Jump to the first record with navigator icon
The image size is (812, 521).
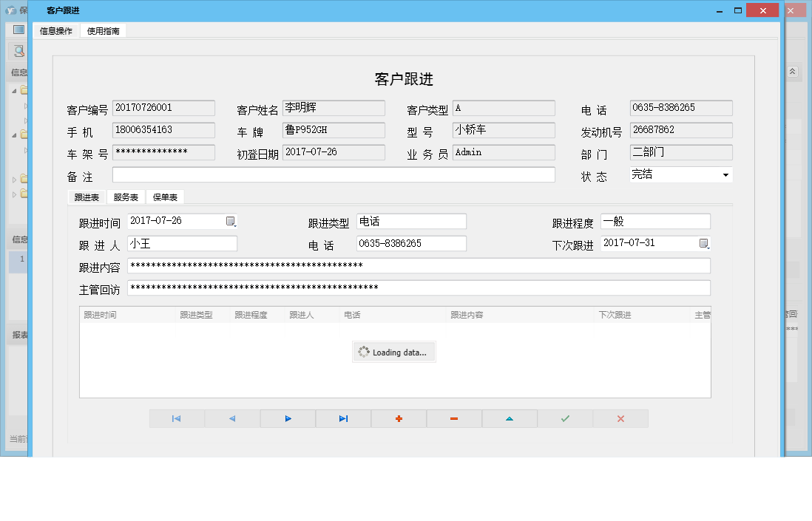[x=176, y=418]
